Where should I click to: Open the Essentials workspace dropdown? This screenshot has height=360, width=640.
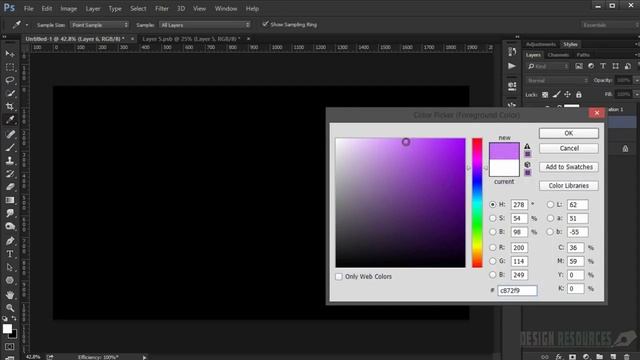pos(609,25)
